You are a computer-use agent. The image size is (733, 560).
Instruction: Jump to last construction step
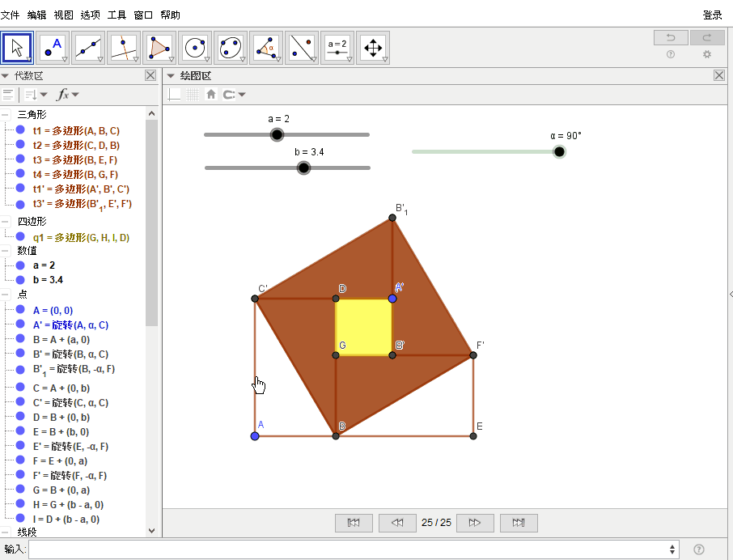[519, 523]
